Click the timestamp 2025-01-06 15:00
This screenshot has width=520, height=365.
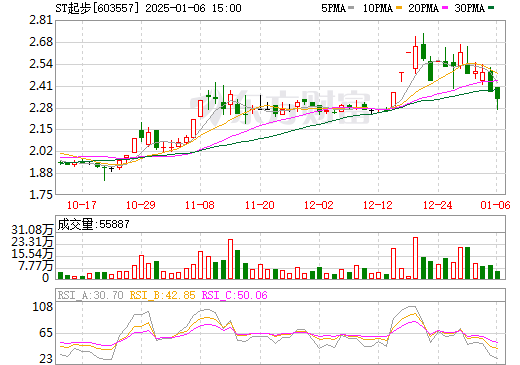pos(193,8)
